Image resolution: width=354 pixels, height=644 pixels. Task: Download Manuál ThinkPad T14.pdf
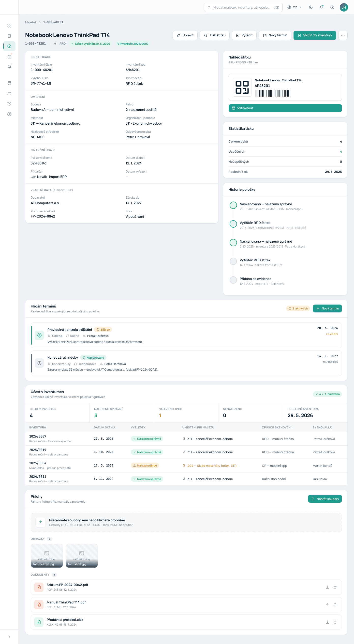327,605
